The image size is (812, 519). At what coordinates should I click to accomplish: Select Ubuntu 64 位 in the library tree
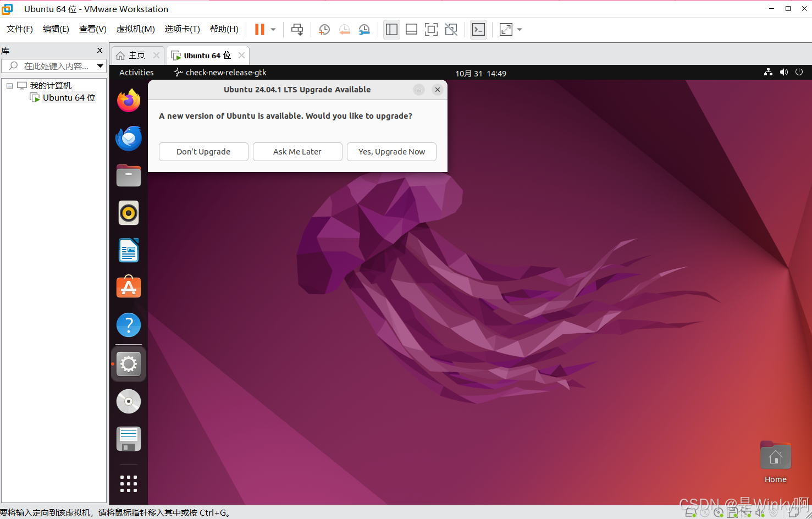(69, 98)
